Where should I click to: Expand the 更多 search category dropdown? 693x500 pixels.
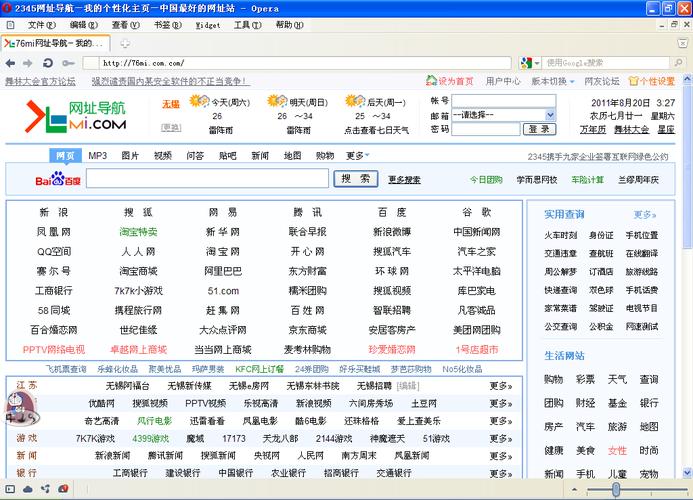(x=358, y=156)
